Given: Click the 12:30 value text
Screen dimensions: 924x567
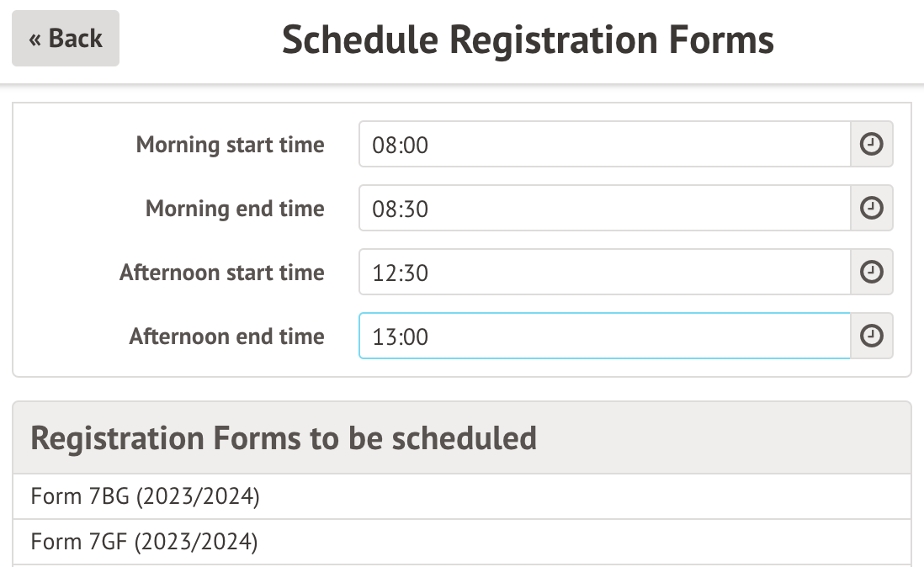Looking at the screenshot, I should (x=401, y=273).
